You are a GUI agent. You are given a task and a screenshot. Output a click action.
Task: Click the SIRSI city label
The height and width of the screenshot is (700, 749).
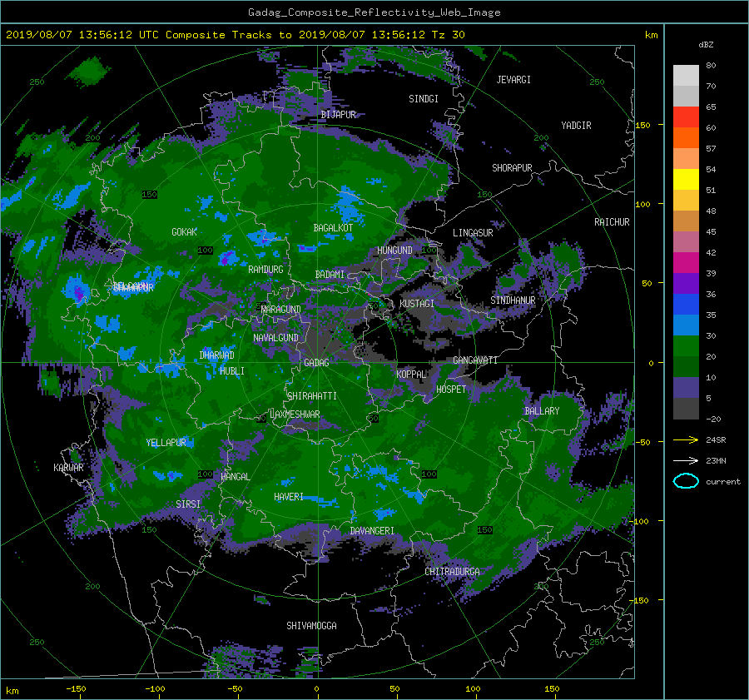click(x=188, y=504)
